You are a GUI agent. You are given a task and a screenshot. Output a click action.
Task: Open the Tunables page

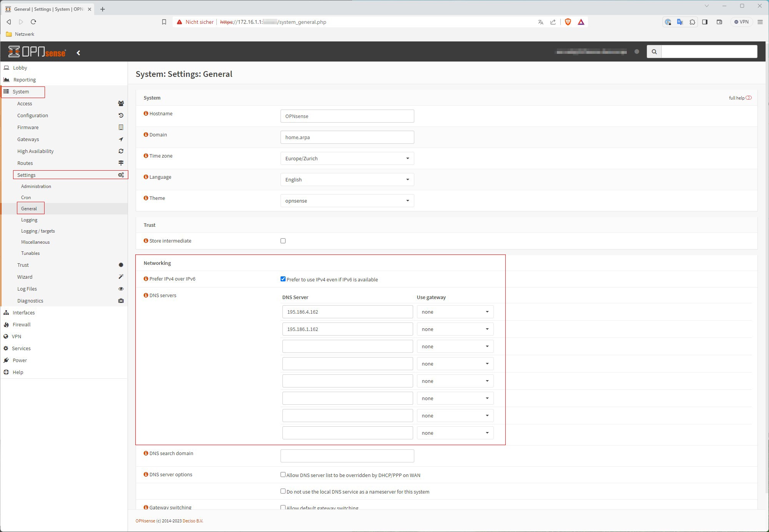pyautogui.click(x=30, y=253)
